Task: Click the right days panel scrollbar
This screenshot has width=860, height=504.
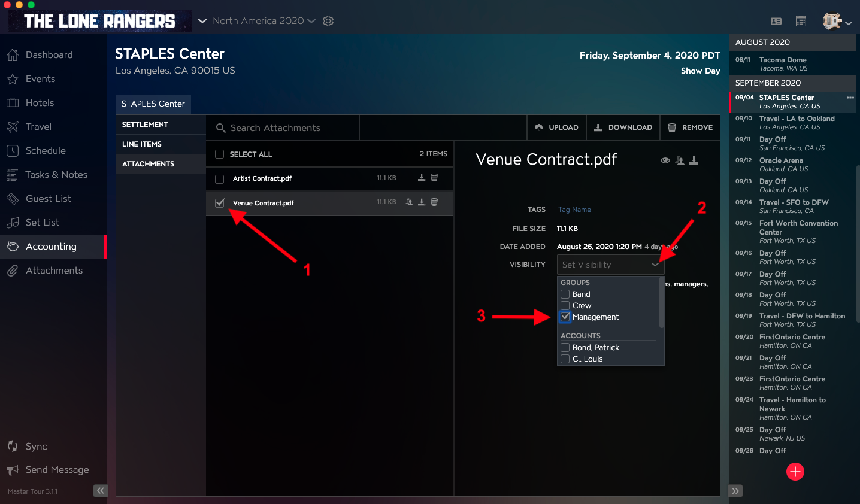Action: [858, 244]
